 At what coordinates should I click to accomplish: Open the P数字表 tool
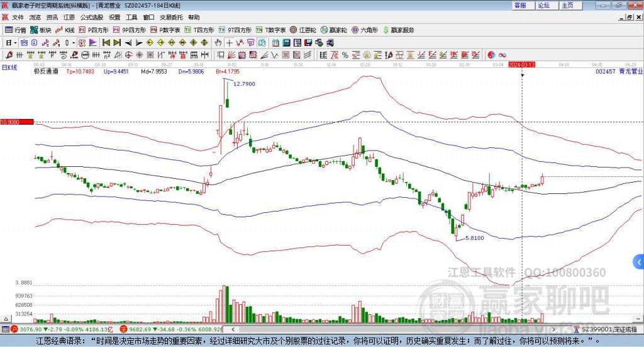(x=165, y=30)
